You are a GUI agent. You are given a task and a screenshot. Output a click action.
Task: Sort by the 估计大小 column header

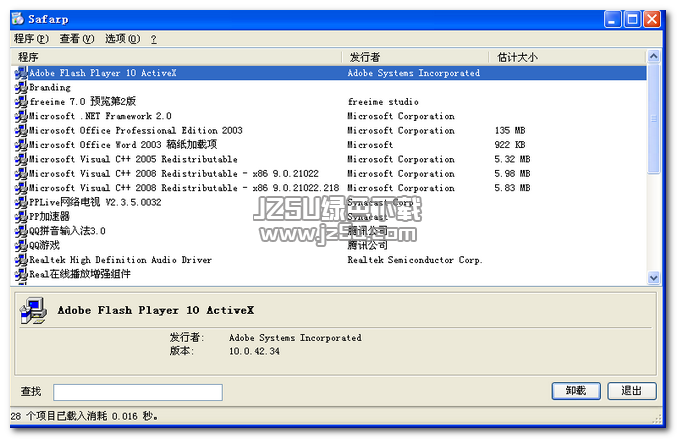(x=567, y=57)
